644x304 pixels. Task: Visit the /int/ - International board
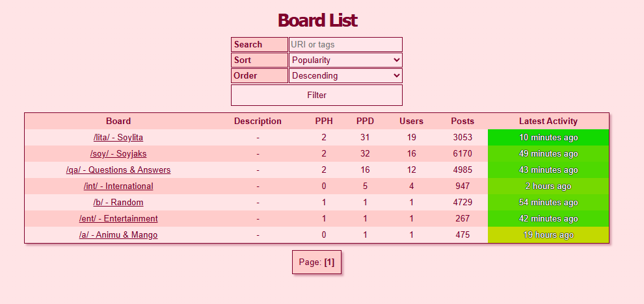(x=118, y=186)
